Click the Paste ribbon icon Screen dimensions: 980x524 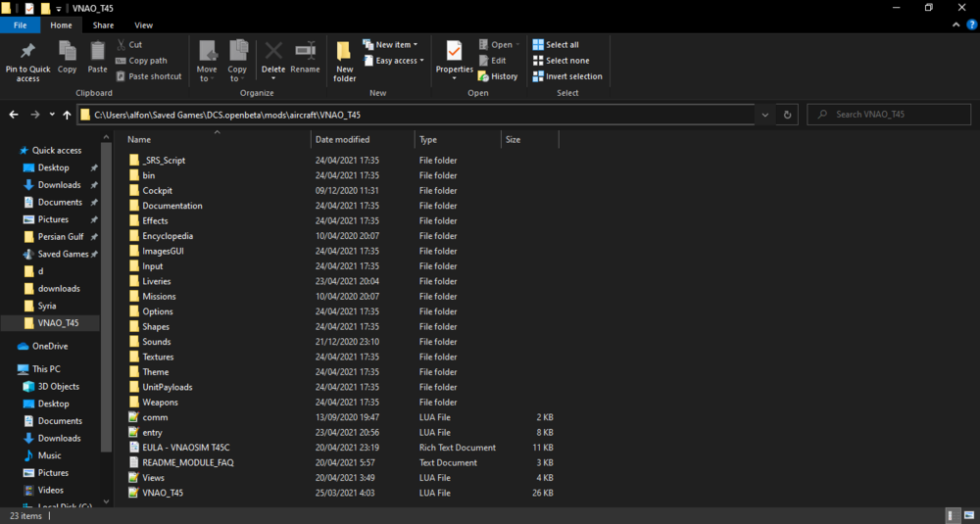(97, 51)
